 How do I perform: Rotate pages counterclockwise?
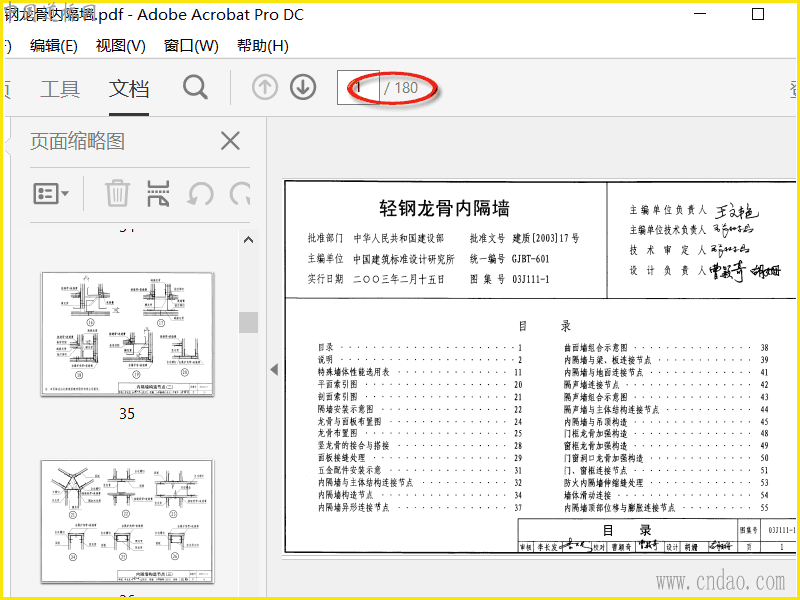pyautogui.click(x=200, y=194)
